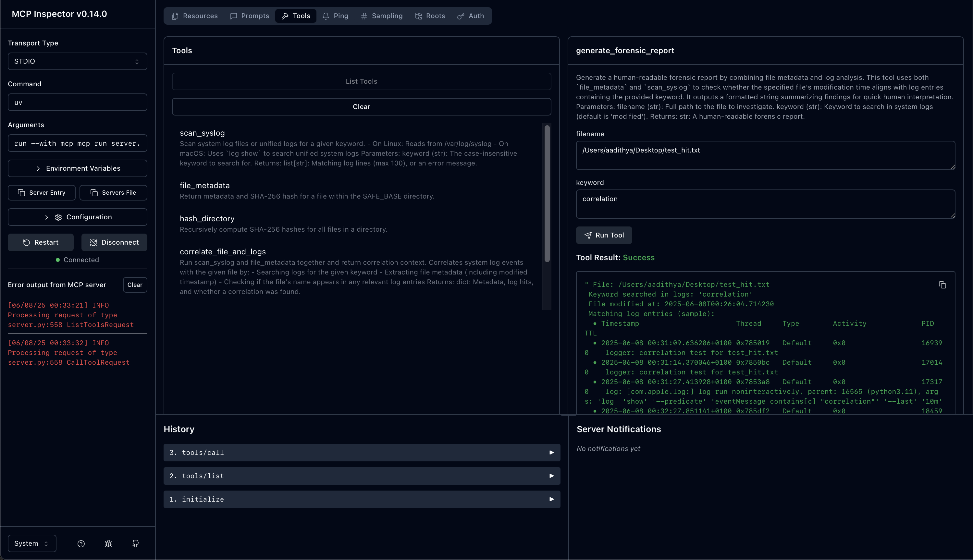Image resolution: width=973 pixels, height=560 pixels.
Task: Run the generate_forensic_report tool
Action: coord(604,235)
